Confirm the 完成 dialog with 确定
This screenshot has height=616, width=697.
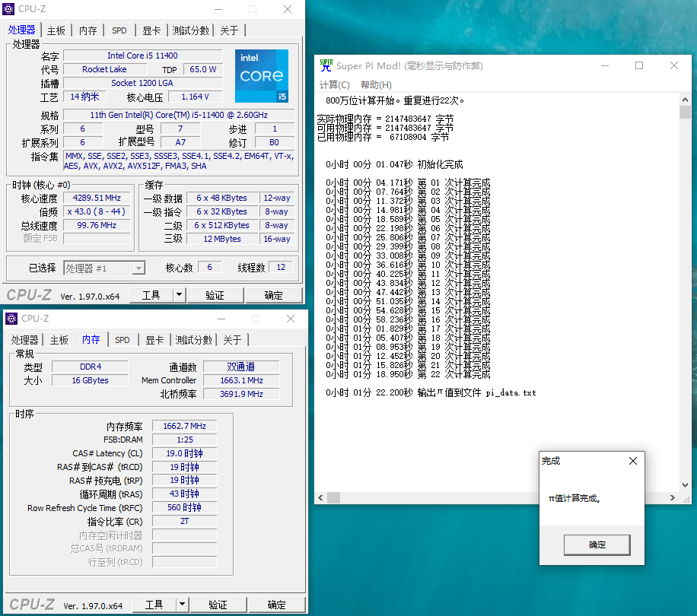(597, 545)
